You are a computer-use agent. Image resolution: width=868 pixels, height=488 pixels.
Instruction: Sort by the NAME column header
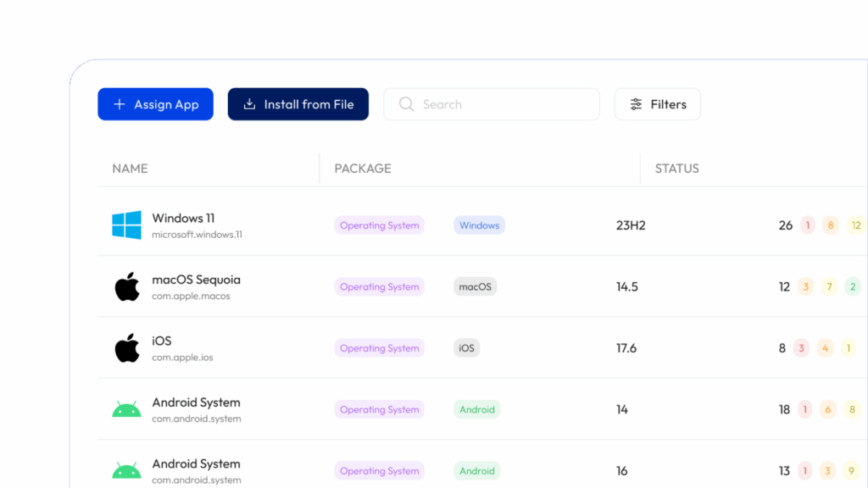(x=130, y=169)
